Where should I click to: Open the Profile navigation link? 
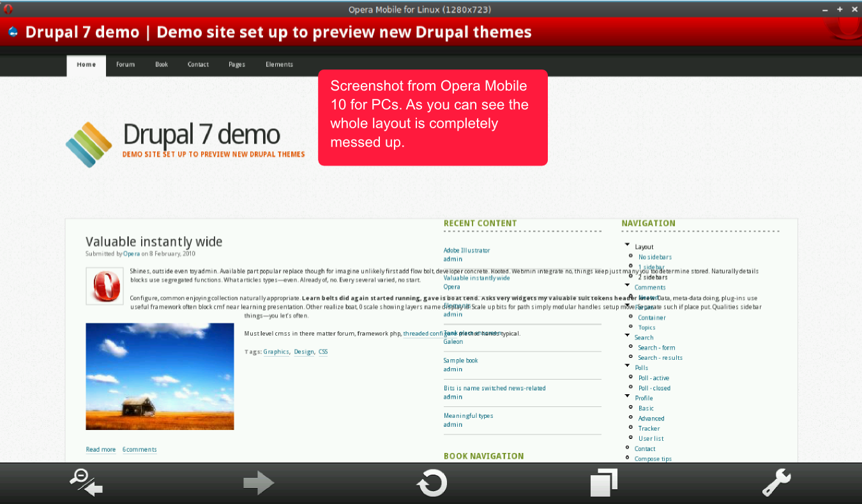[644, 399]
